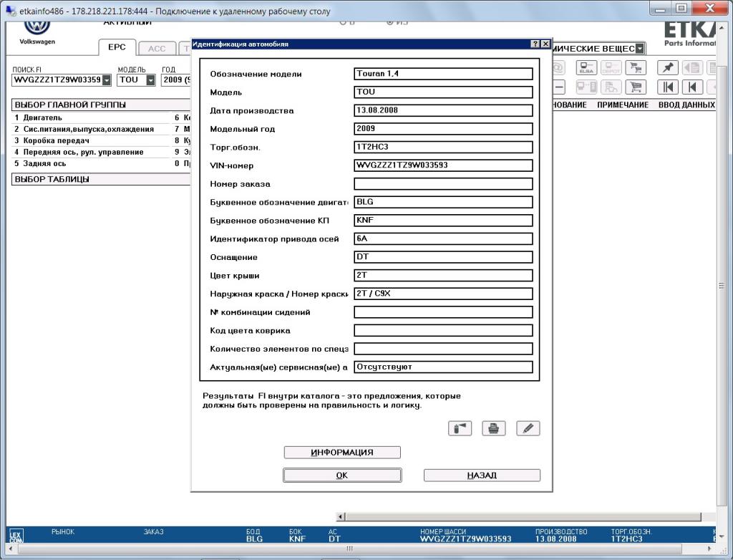Click the Наружная краска field 2T / C9X
This screenshot has height=560, width=733.
pyautogui.click(x=443, y=294)
